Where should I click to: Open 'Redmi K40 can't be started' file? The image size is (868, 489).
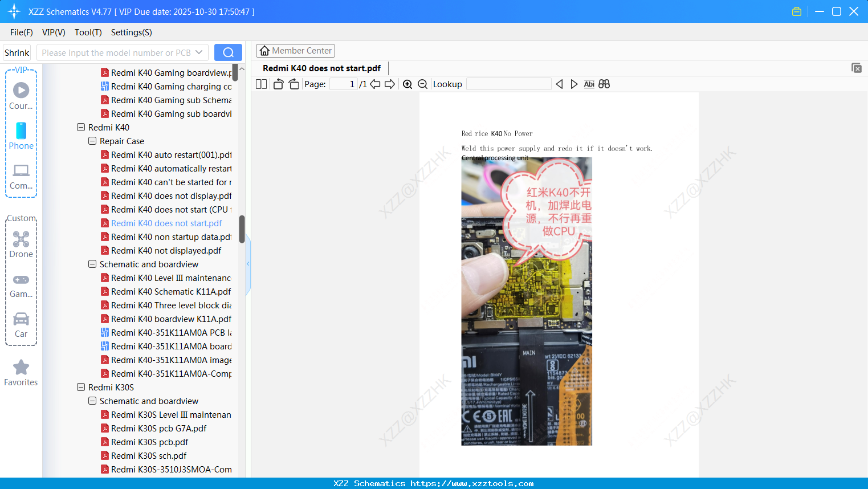(x=166, y=182)
